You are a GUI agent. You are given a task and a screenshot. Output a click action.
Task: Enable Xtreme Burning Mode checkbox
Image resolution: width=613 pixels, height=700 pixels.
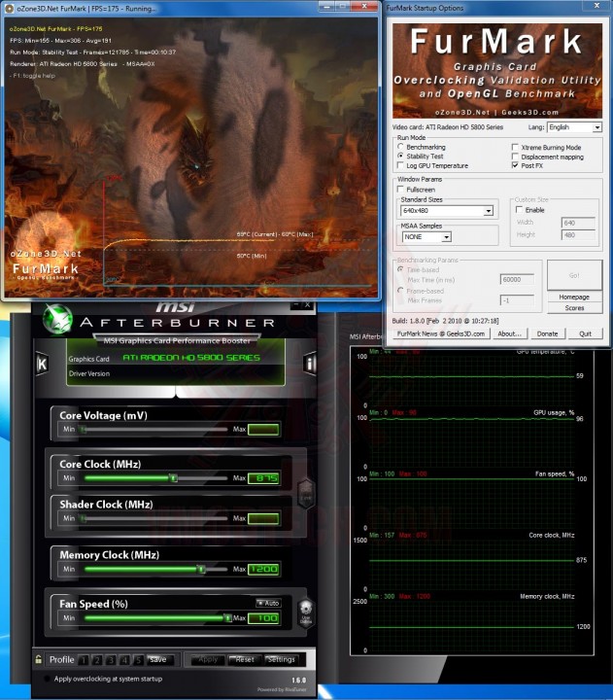point(515,147)
